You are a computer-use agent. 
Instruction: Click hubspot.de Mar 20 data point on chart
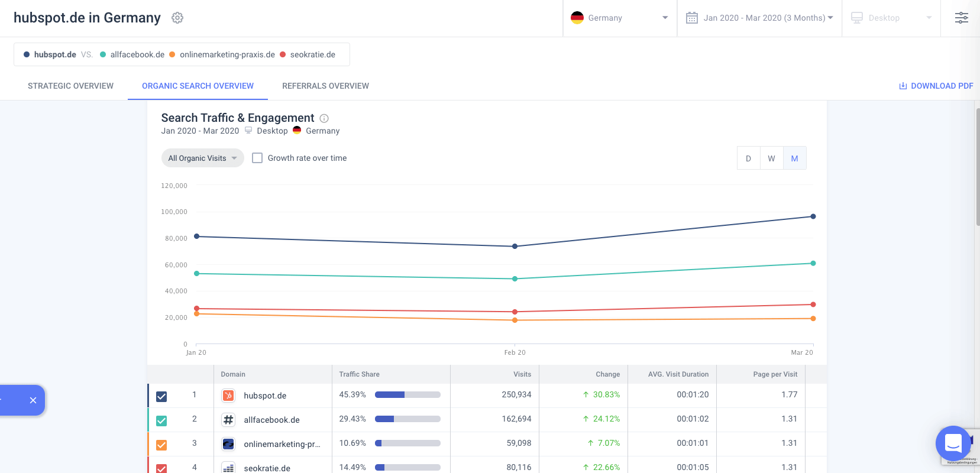813,216
